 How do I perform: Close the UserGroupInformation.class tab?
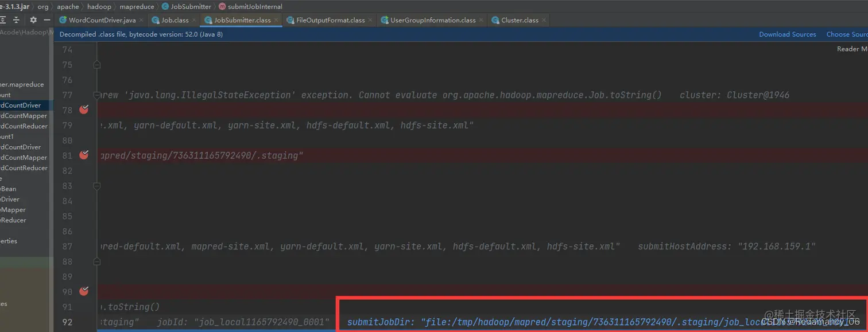tap(482, 20)
